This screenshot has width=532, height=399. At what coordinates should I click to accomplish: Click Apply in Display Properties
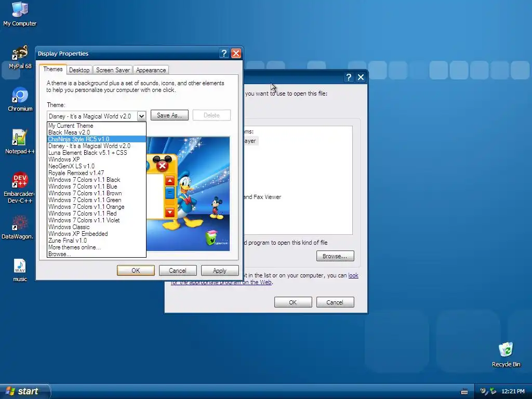(x=220, y=270)
